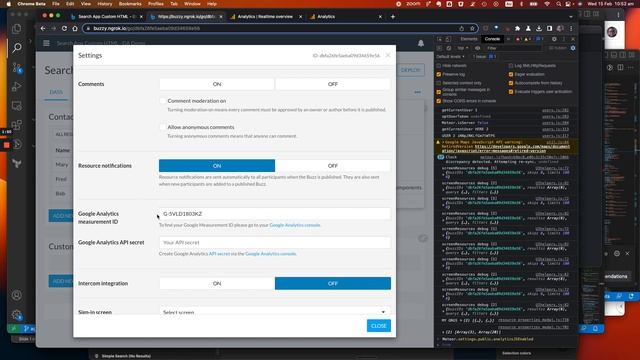Open the API secret link
Screen dimensions: 640x360
(220, 254)
